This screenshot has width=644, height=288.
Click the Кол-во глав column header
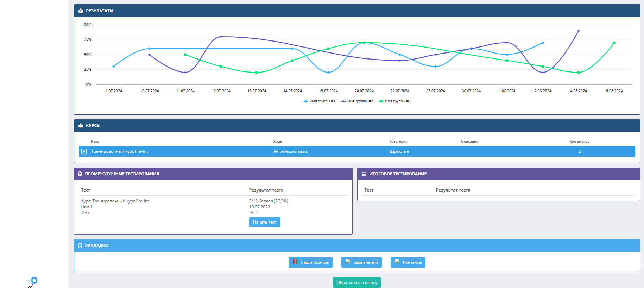coord(579,142)
